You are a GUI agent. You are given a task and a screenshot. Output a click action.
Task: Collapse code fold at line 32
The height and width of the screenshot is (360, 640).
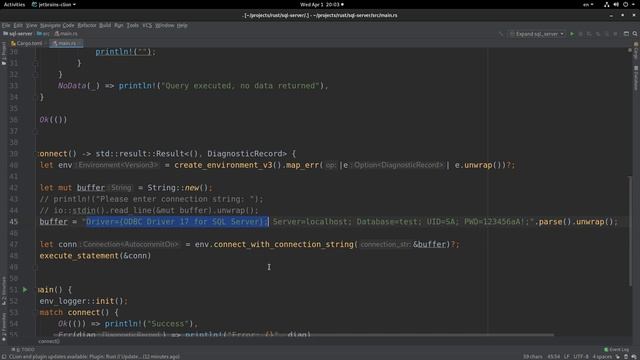(x=36, y=75)
